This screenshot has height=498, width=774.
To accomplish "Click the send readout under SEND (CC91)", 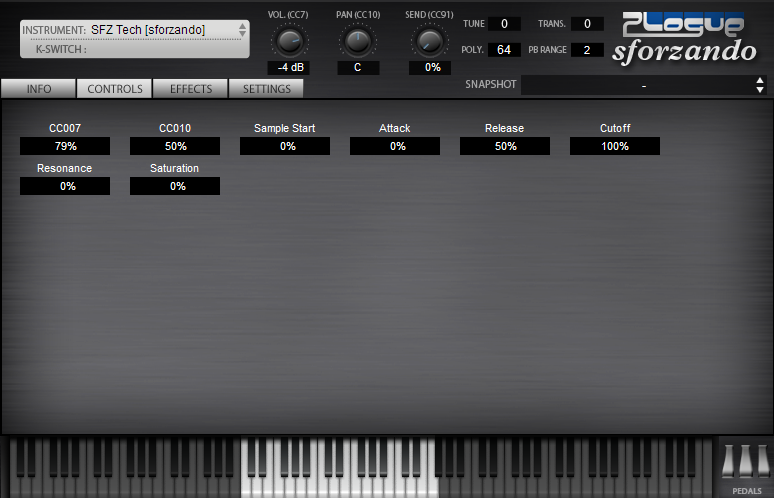I will click(x=430, y=68).
